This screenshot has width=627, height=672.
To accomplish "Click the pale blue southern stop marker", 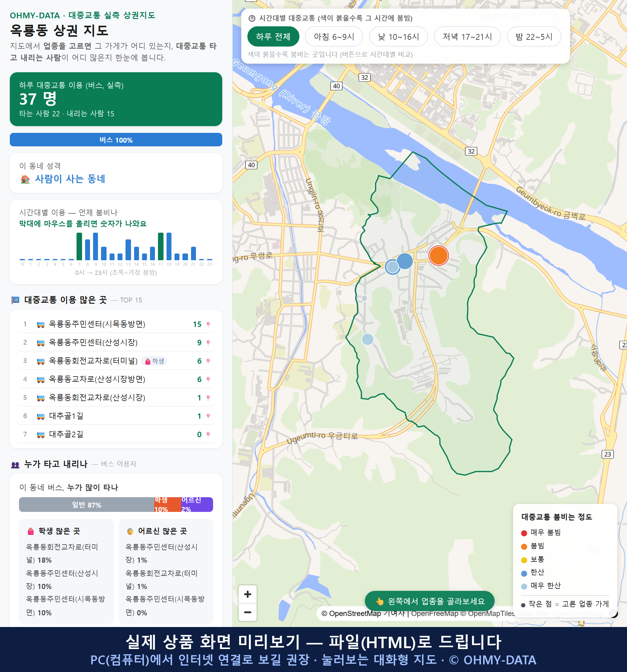I will [x=368, y=339].
